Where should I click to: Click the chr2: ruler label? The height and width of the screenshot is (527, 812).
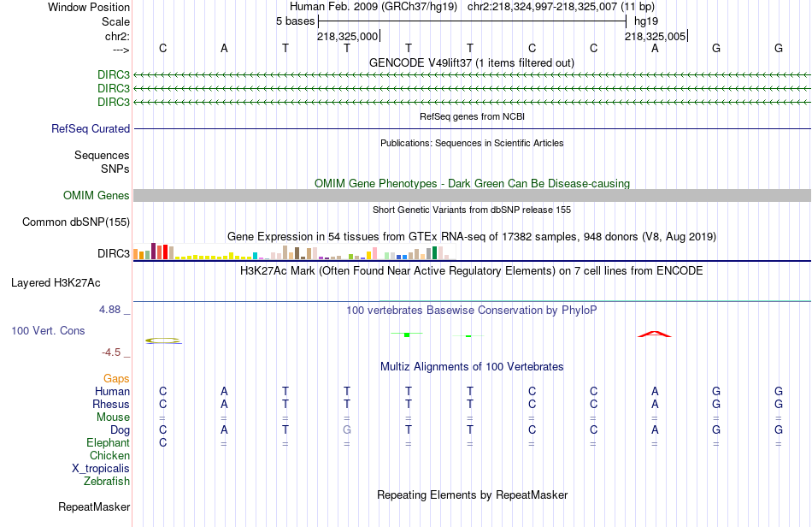[x=117, y=36]
